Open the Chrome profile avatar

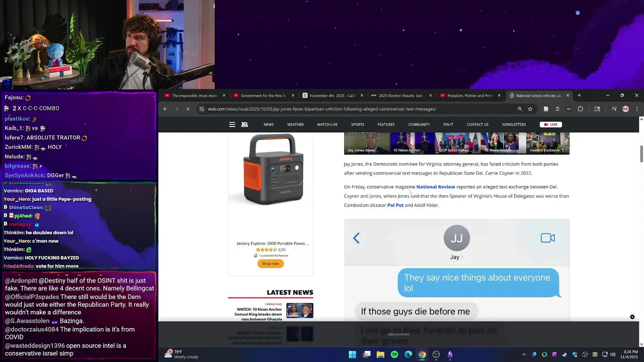pos(625,109)
